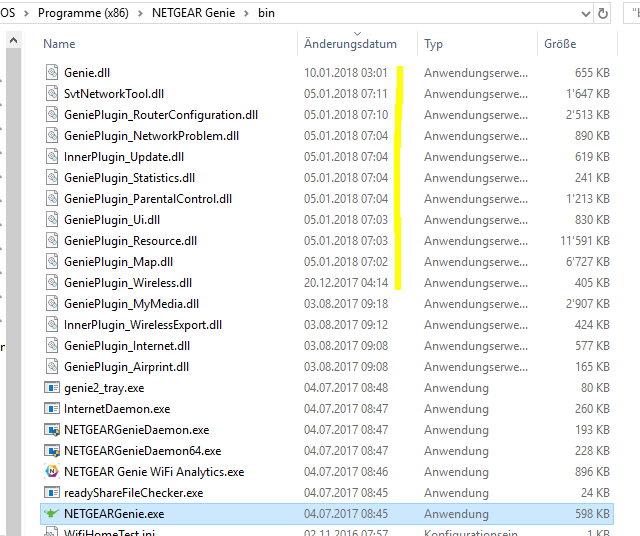Click the GeniePlugin_Resource.dll file icon
This screenshot has width=640, height=536.
[x=52, y=241]
